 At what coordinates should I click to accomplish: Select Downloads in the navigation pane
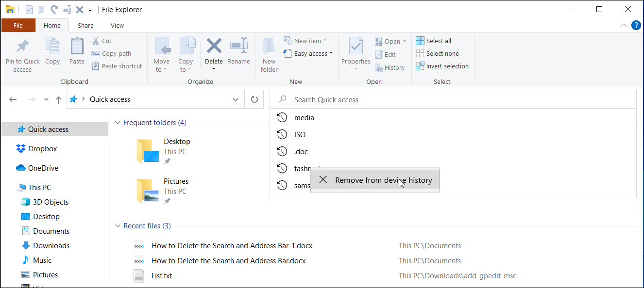click(x=51, y=246)
